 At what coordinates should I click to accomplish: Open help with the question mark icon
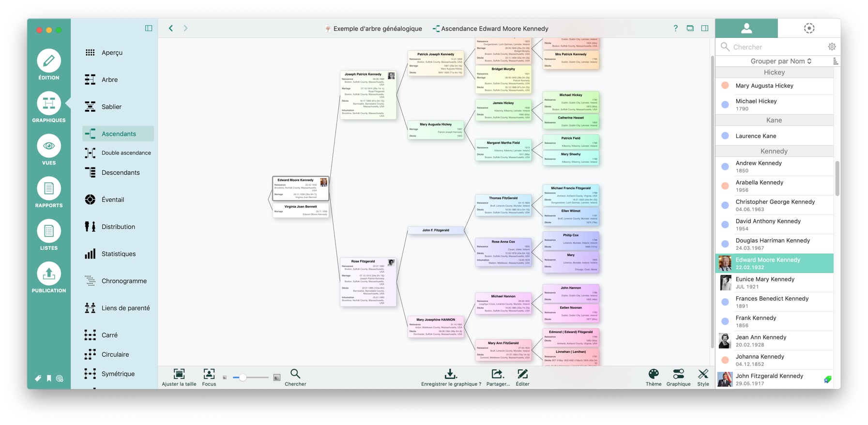(x=675, y=28)
